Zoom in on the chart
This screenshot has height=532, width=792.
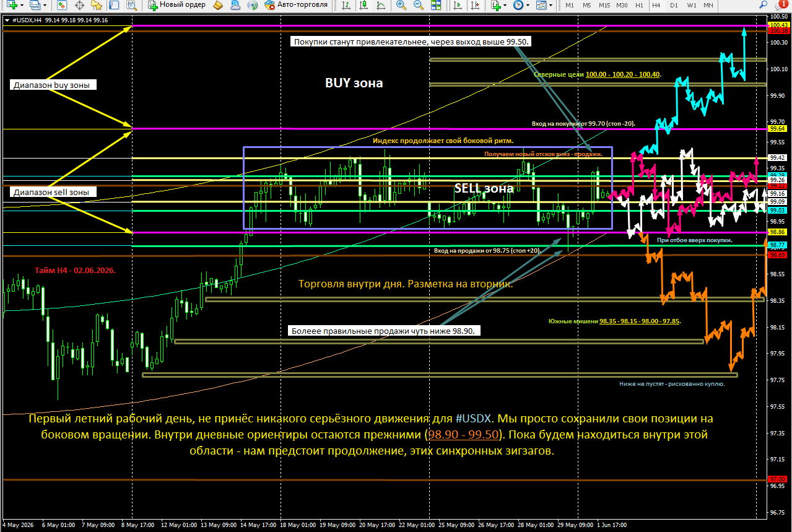click(x=401, y=5)
